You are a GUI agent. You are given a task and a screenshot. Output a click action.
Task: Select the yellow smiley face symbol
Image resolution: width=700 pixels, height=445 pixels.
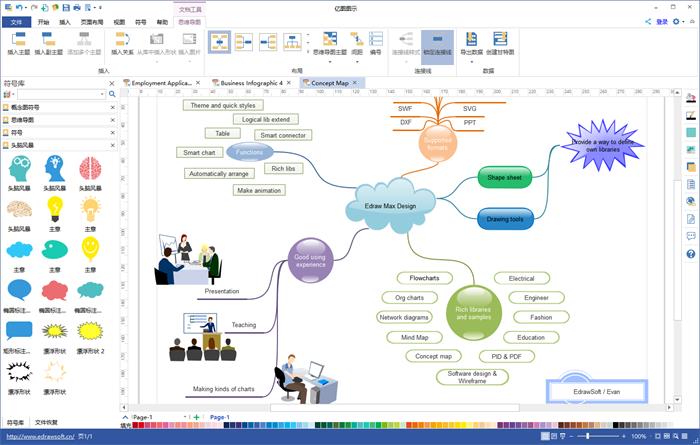pyautogui.click(x=90, y=247)
